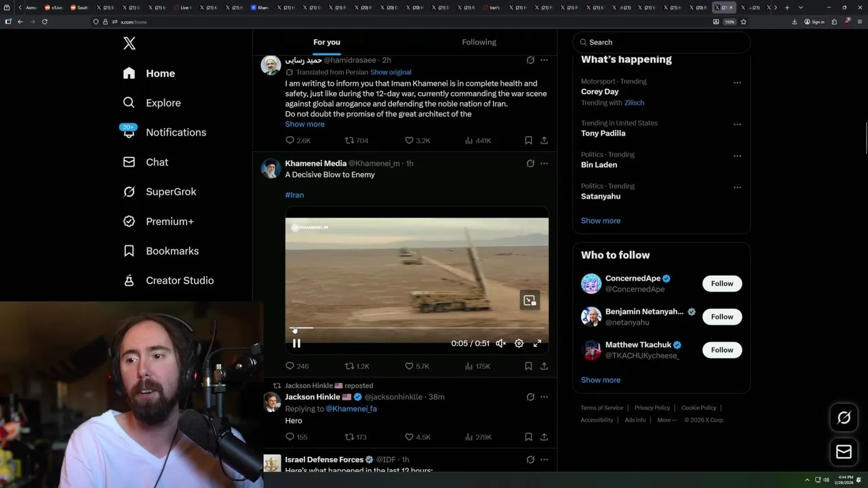Open video settings gear

[519, 344]
